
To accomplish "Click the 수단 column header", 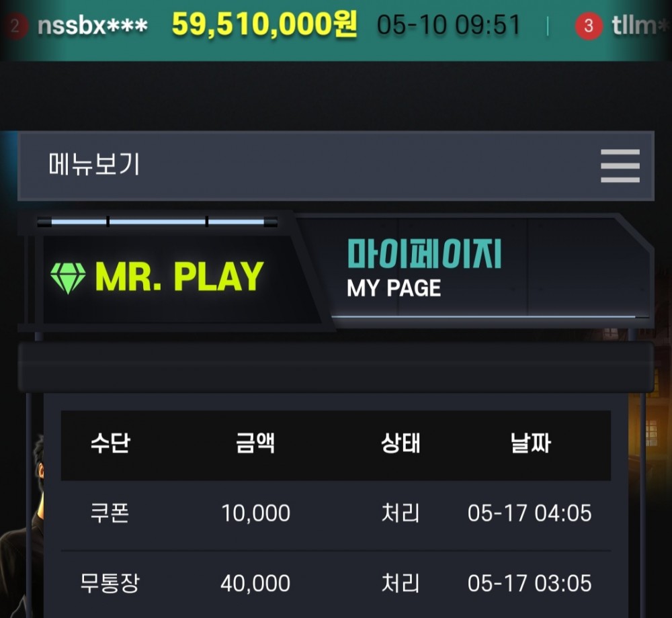I will coord(110,443).
